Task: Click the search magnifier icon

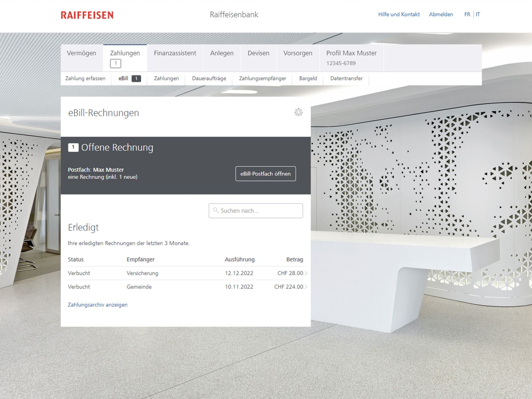Action: pos(216,210)
